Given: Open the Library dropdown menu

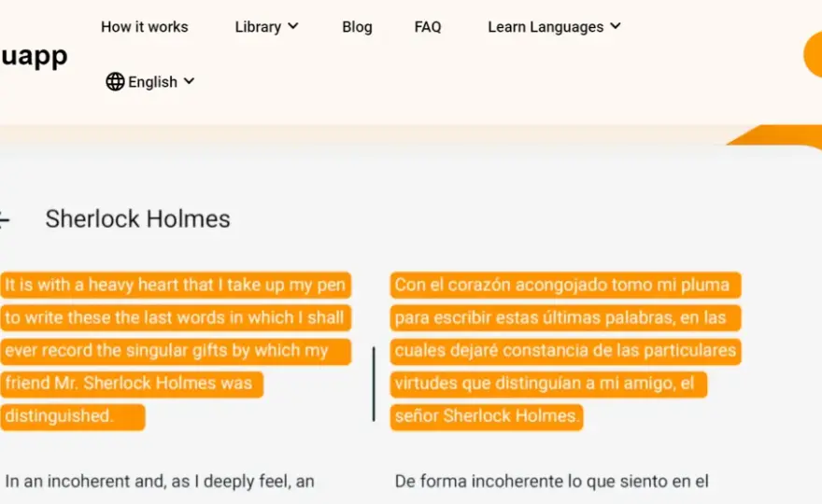Looking at the screenshot, I should coord(266,27).
